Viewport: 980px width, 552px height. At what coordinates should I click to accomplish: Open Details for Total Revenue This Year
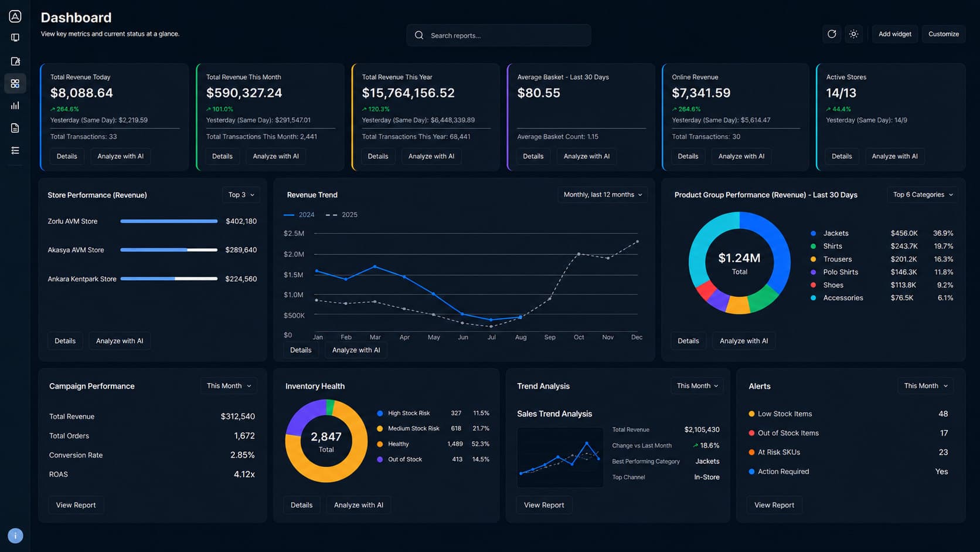[378, 157]
